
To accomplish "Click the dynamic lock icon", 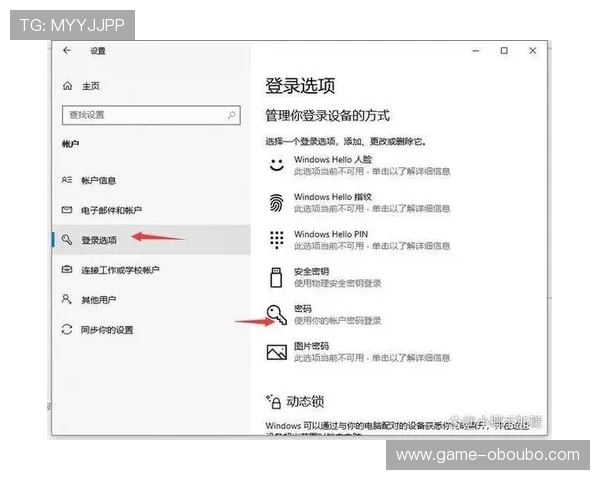I will point(274,402).
